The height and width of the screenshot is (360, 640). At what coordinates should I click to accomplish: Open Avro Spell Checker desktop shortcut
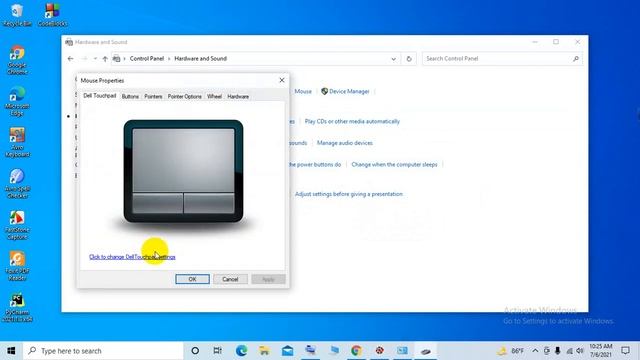(x=17, y=184)
